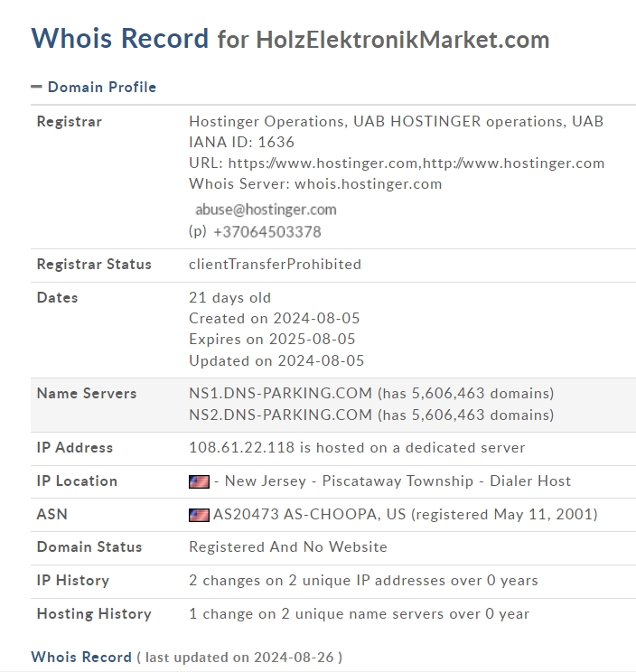The image size is (636, 672).
Task: Click the Updated on 2024-08-05 line
Action: click(276, 361)
